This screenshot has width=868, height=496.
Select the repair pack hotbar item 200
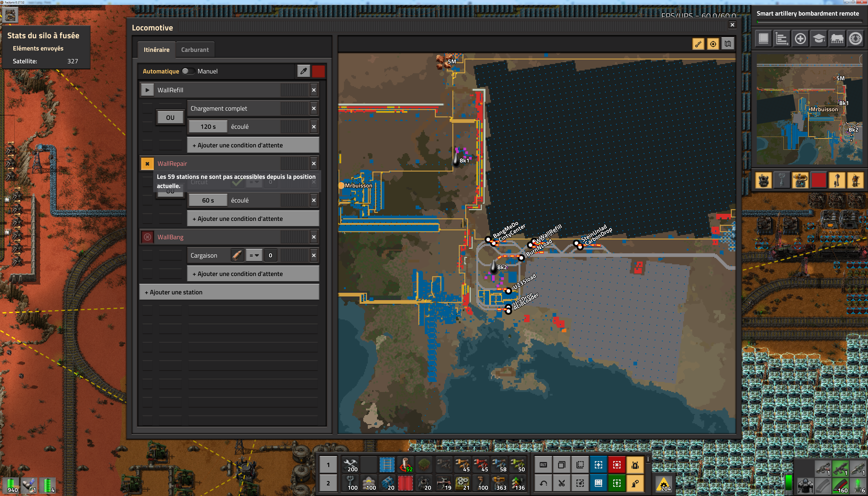tap(350, 465)
